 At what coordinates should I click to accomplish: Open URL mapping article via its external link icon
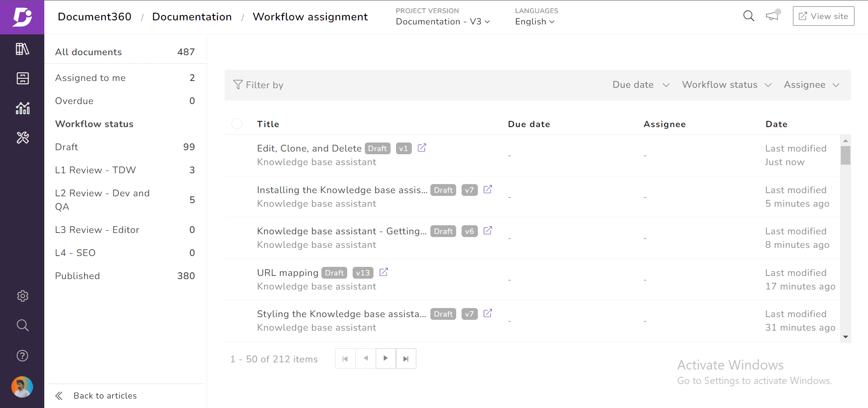(x=384, y=272)
